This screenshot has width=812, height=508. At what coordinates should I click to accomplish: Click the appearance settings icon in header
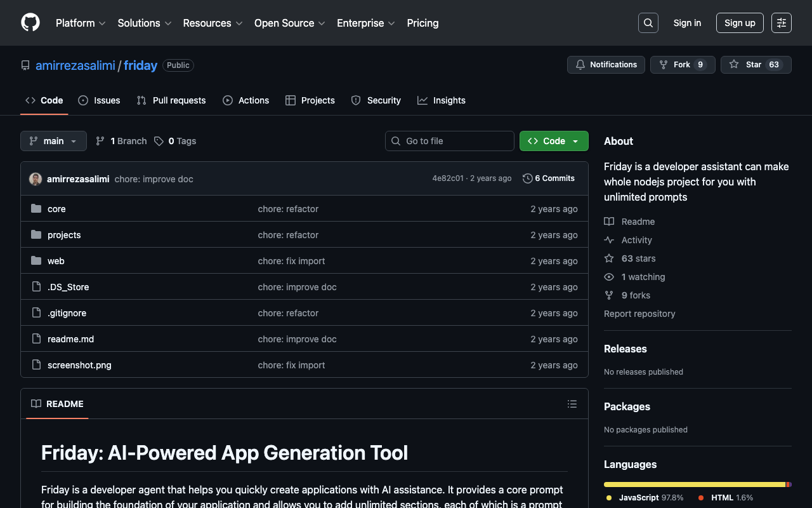(x=781, y=23)
